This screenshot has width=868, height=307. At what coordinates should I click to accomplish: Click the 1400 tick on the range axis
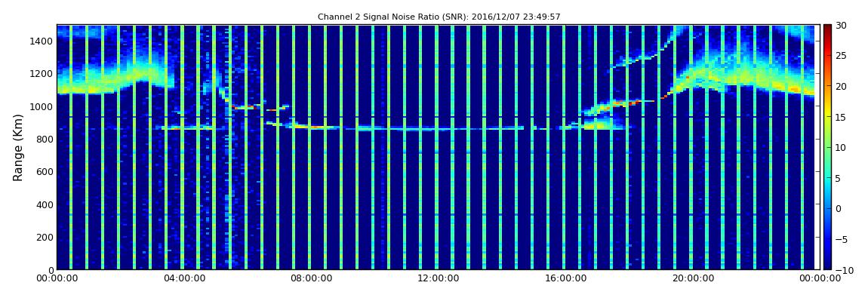click(42, 41)
